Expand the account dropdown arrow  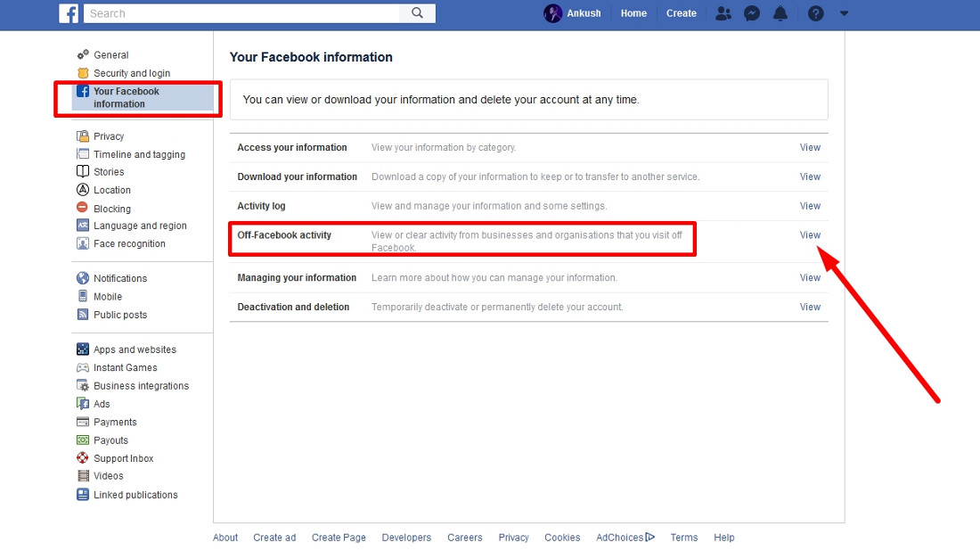tap(844, 13)
